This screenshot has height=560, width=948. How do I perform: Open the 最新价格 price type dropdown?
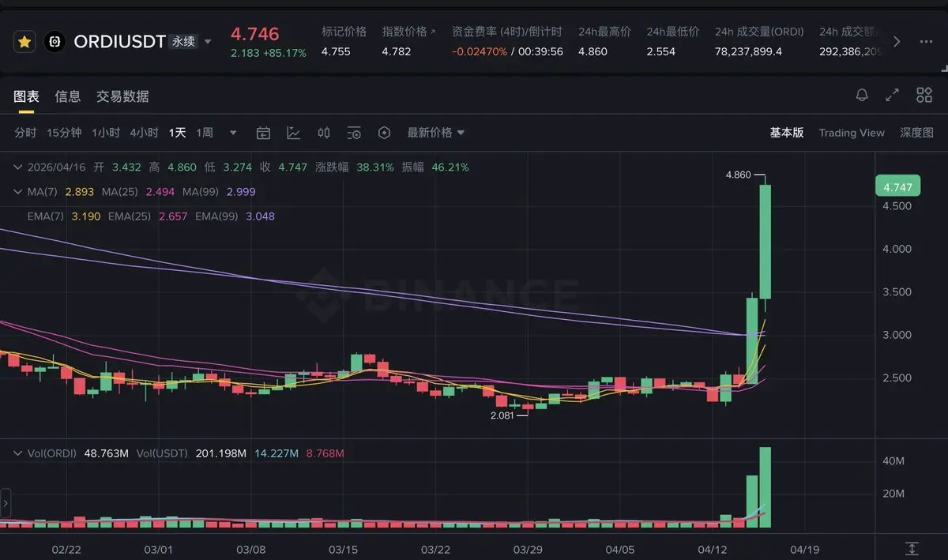point(435,133)
